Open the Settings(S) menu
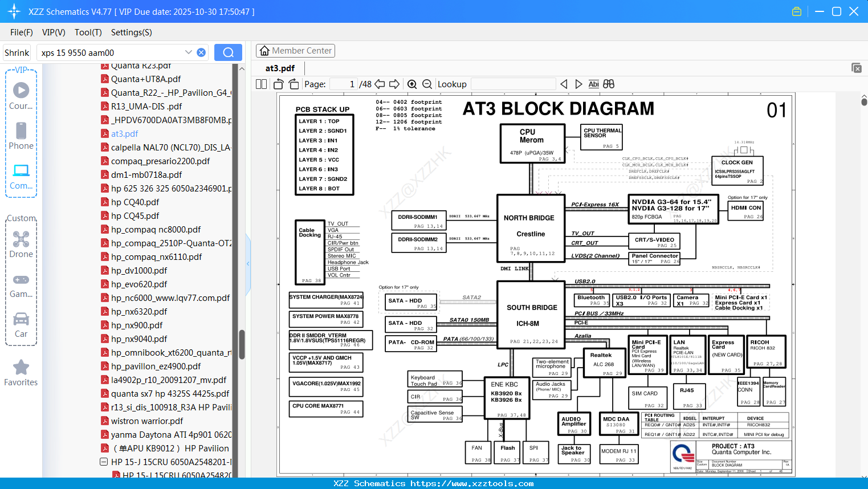The width and height of the screenshot is (868, 489). [x=132, y=32]
